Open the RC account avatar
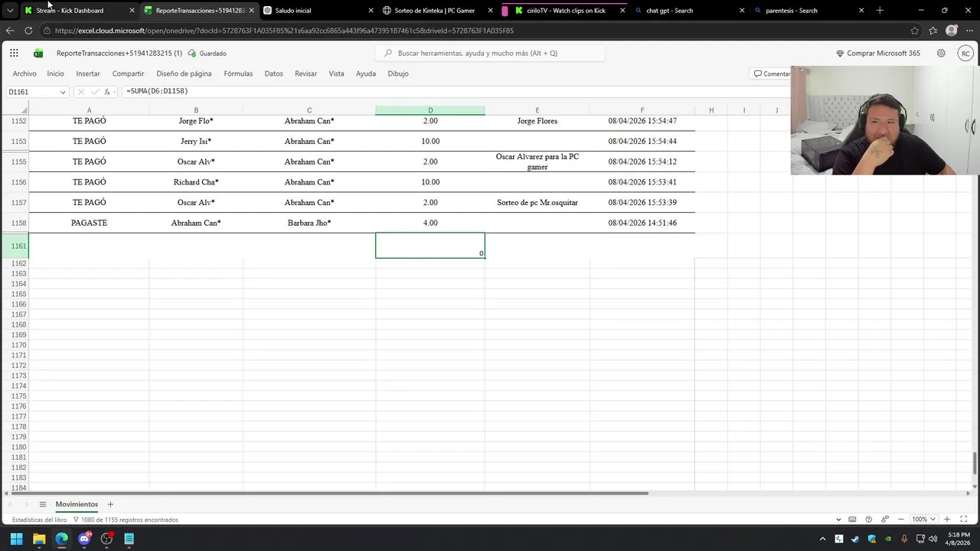Image resolution: width=980 pixels, height=551 pixels. (965, 54)
